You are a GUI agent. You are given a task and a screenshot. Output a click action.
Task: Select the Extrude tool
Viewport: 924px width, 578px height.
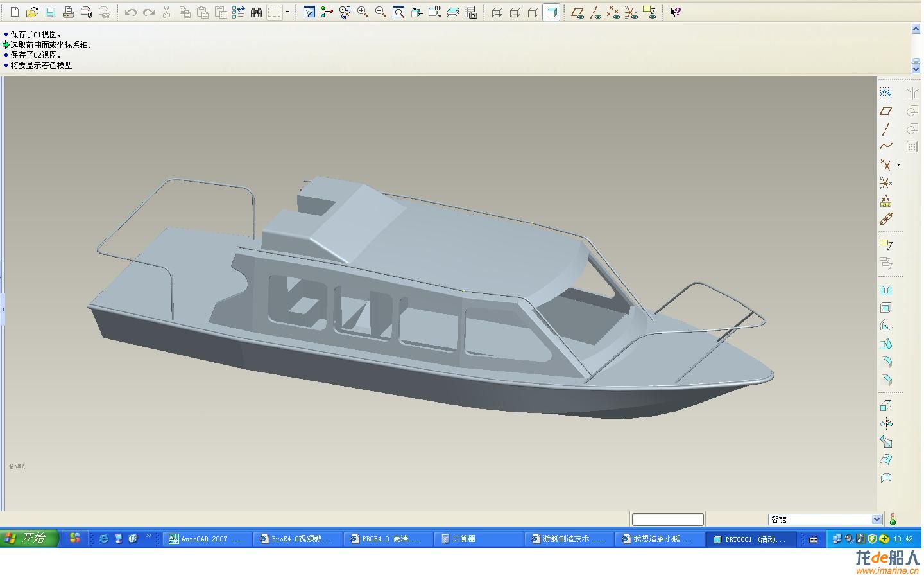(886, 405)
